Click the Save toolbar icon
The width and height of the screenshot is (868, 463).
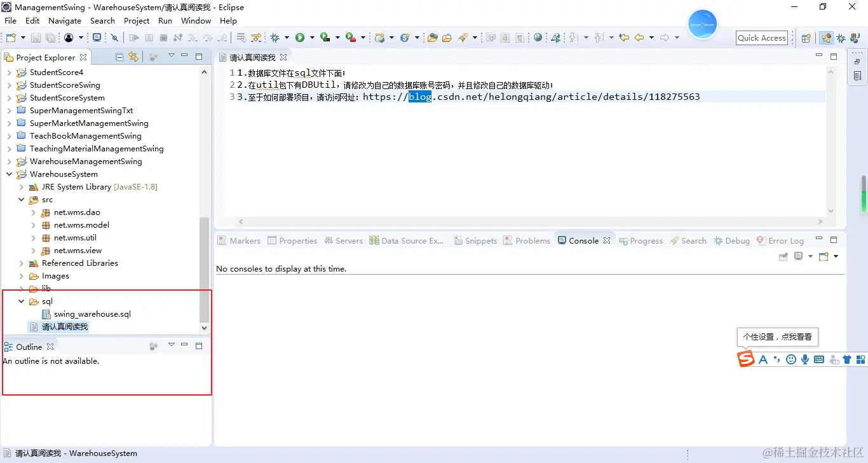coord(36,38)
